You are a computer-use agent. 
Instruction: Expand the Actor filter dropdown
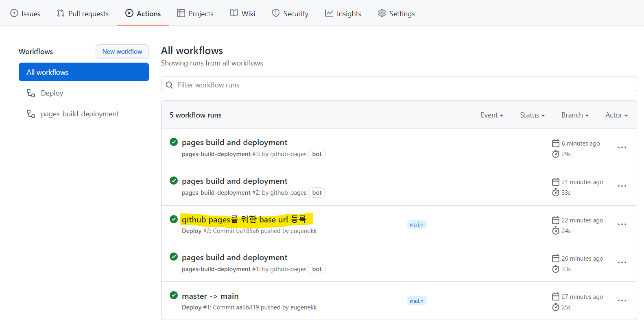click(x=616, y=115)
